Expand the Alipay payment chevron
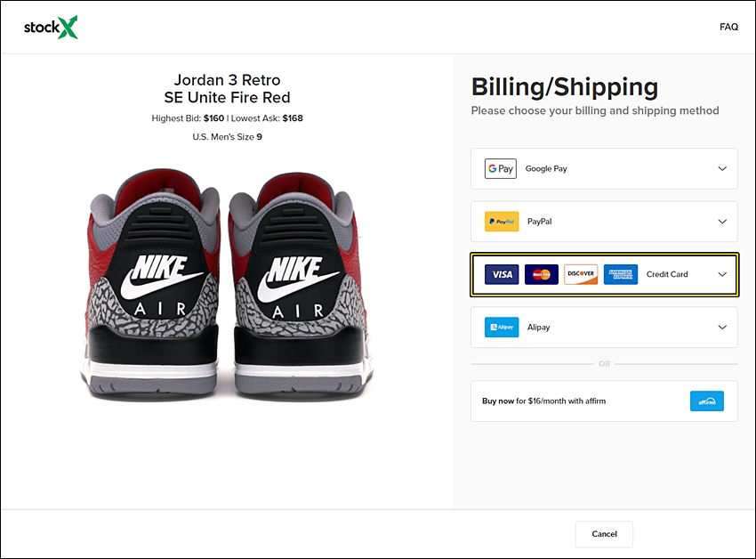 click(x=722, y=328)
